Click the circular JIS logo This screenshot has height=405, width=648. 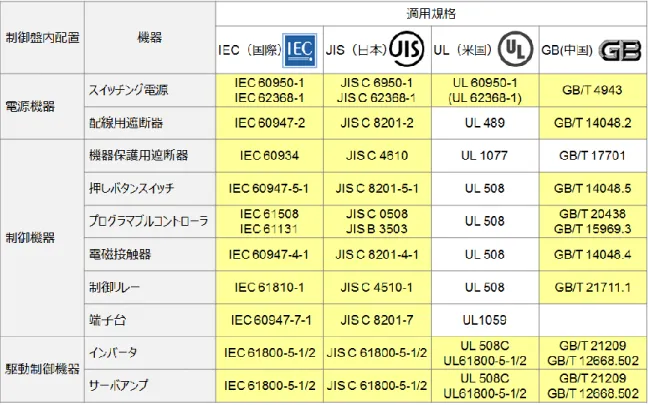pos(407,49)
